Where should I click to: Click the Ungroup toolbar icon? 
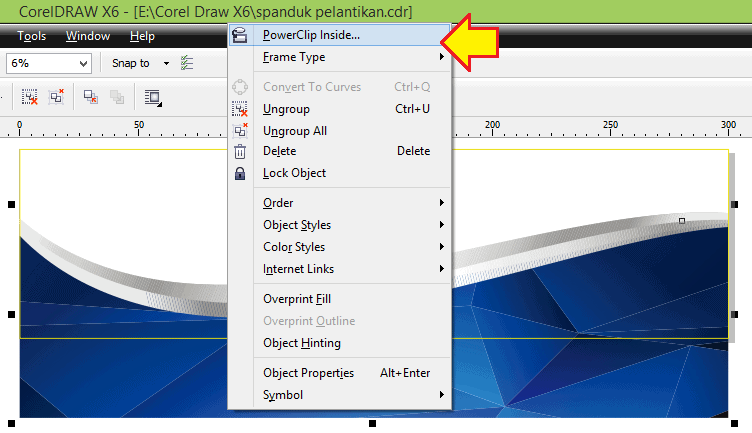point(30,97)
